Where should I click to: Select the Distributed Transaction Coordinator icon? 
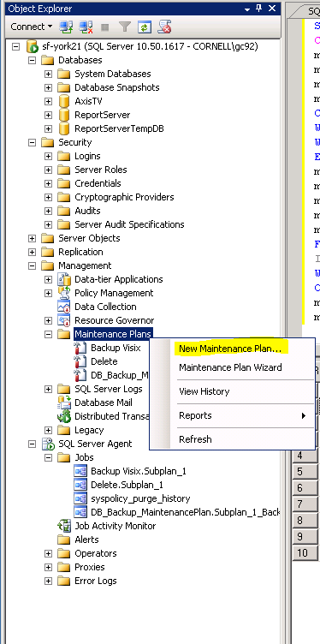[64, 416]
